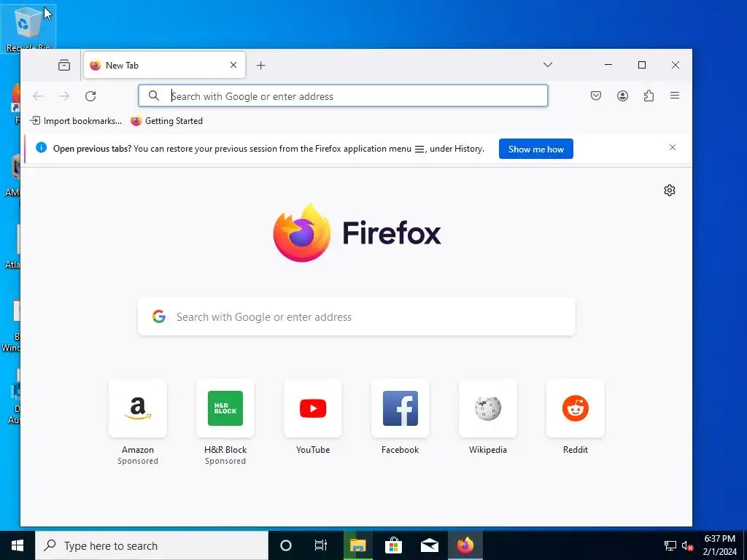Click the Google G logo in search box
This screenshot has width=747, height=560.
(x=158, y=316)
